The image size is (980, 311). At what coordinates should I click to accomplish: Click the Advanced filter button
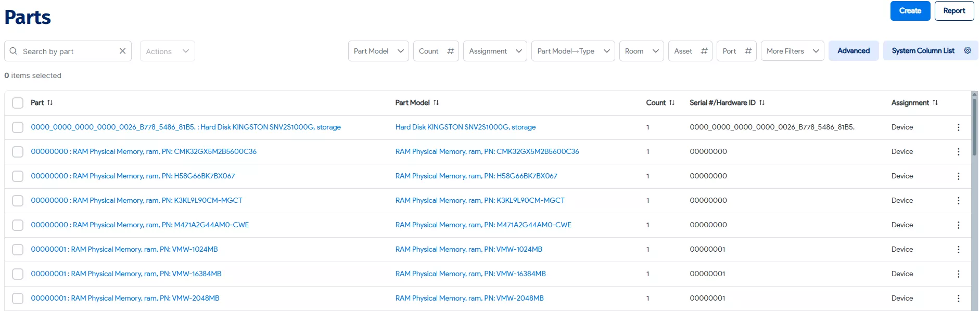(x=853, y=51)
